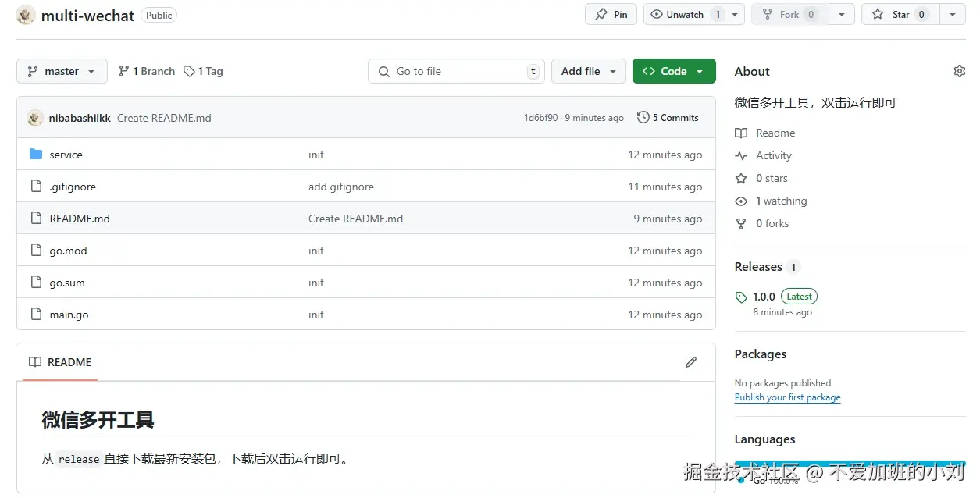
Task: View the 1 Branch link
Action: coord(147,71)
